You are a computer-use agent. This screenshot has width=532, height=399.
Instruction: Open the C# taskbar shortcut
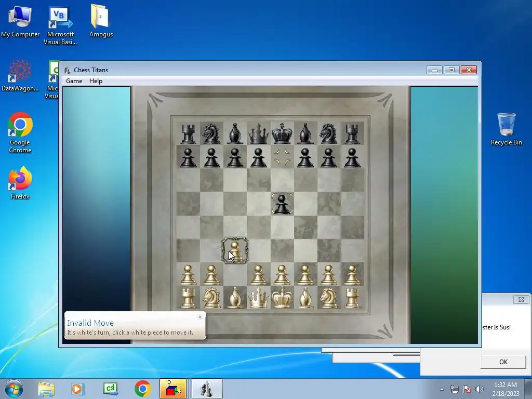point(110,389)
